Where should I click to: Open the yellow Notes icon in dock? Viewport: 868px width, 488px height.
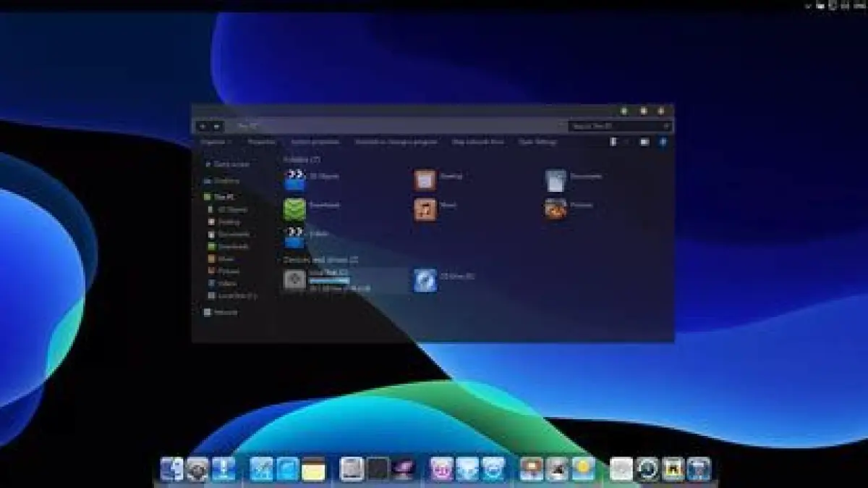313,469
